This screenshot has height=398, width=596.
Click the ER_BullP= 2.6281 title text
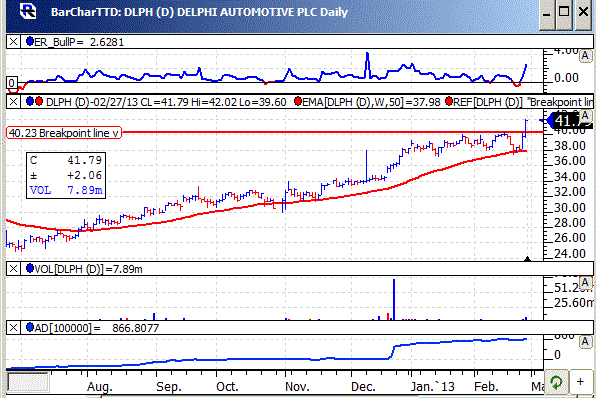[x=79, y=41]
